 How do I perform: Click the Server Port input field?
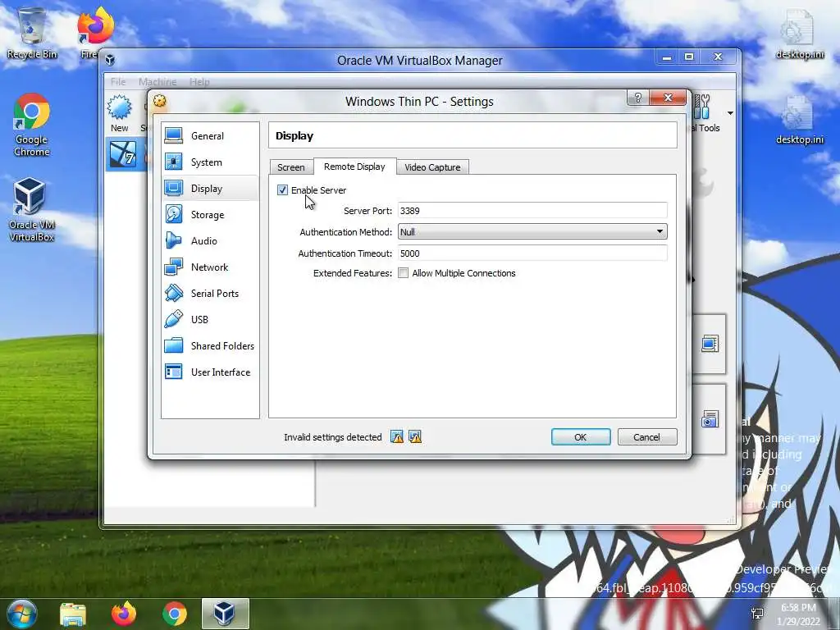[x=532, y=211]
